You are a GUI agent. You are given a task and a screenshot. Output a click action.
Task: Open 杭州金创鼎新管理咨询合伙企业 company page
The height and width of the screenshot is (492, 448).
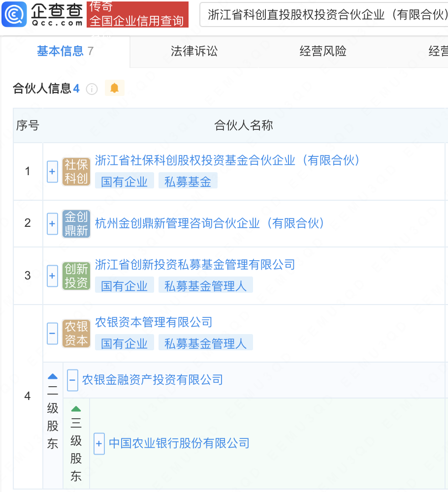click(x=210, y=223)
